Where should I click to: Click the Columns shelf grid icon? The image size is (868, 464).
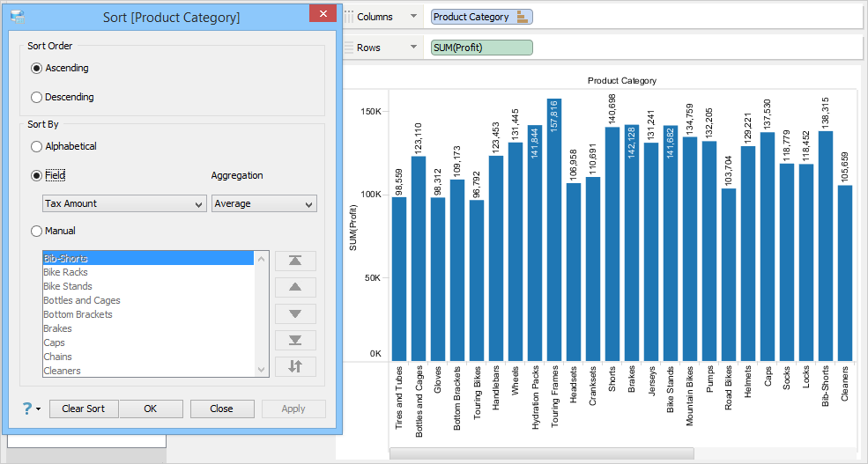pyautogui.click(x=349, y=17)
